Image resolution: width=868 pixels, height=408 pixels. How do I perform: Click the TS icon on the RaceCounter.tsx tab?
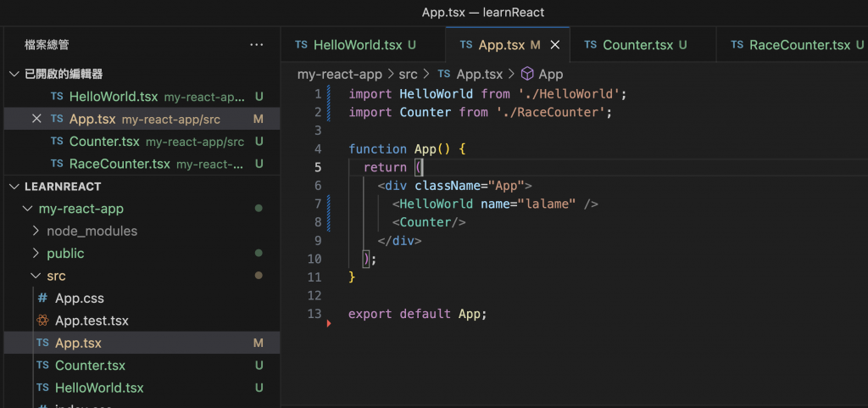tap(737, 45)
